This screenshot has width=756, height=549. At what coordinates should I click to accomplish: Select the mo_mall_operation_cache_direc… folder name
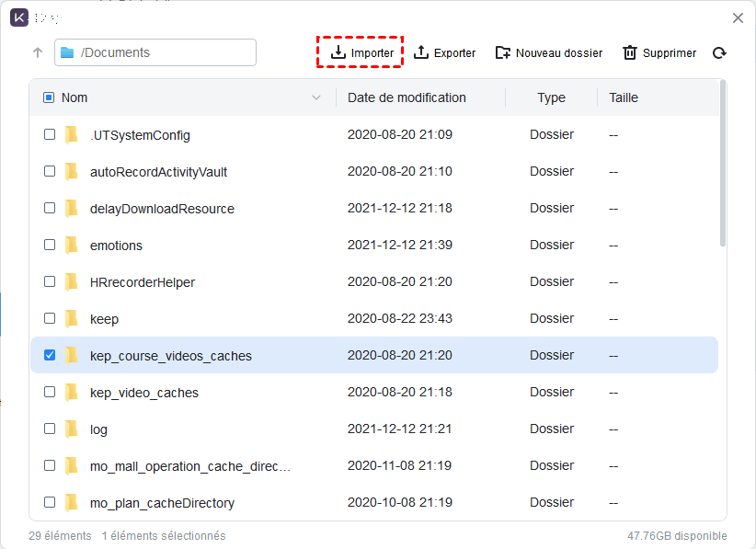(x=190, y=466)
